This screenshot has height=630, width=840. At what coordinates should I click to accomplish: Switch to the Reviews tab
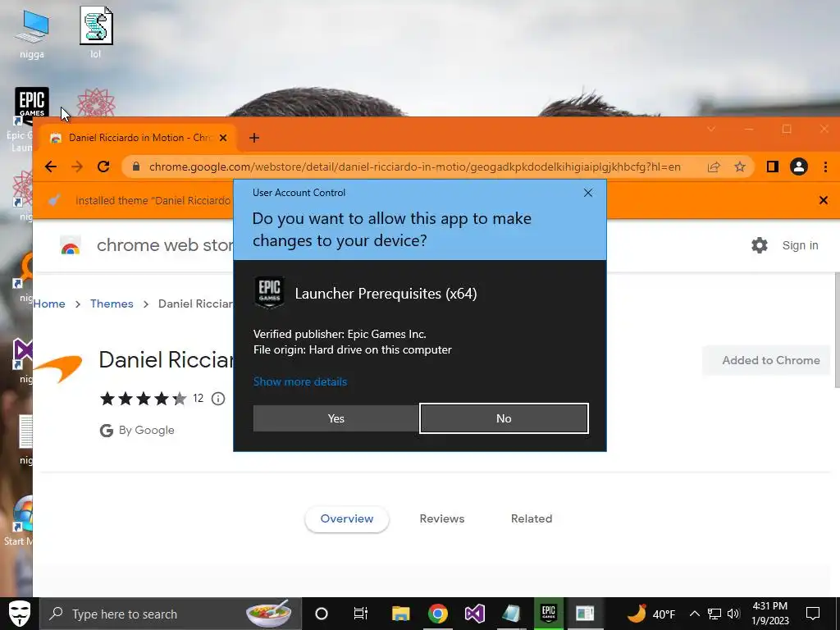pyautogui.click(x=442, y=519)
